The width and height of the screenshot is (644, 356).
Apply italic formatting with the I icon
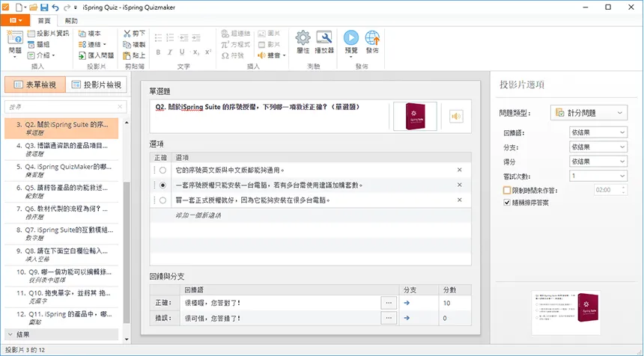[x=170, y=52]
